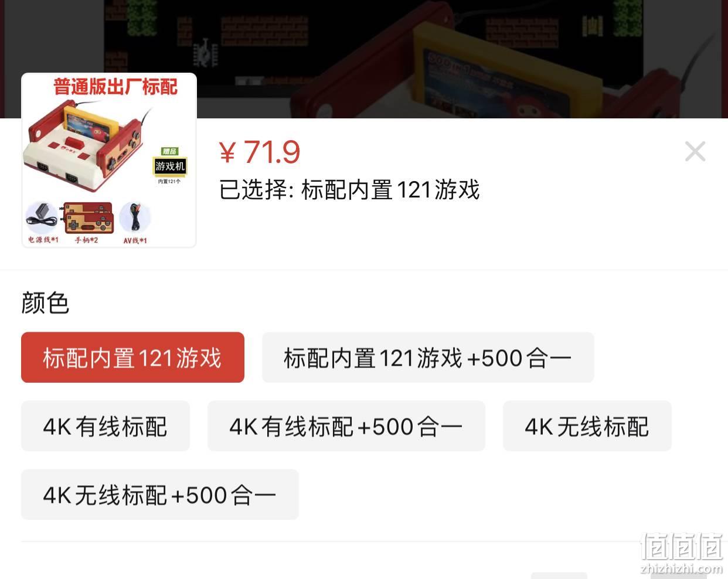The image size is (728, 579).
Task: Choose 标配内置121游戏 +500合一 variant
Action: click(x=428, y=357)
